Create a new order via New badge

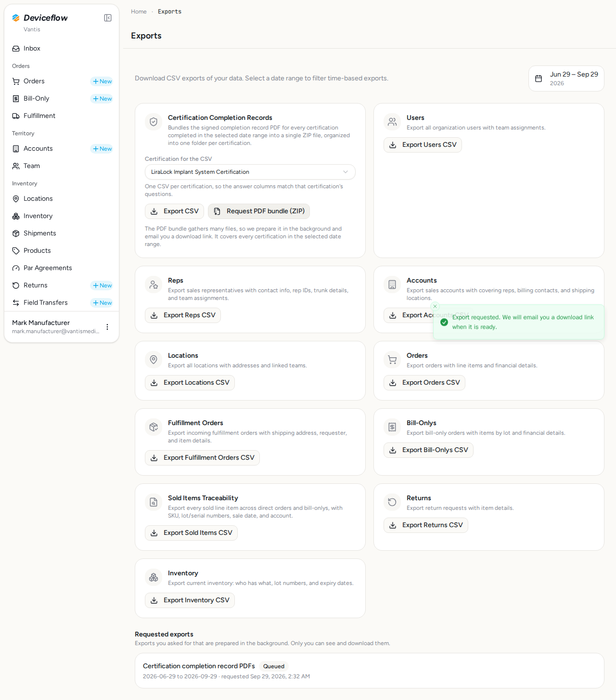102,81
